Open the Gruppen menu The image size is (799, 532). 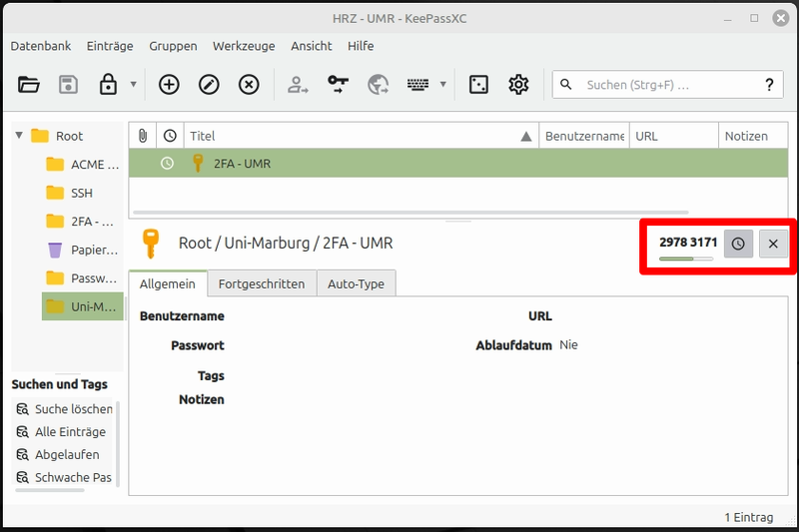point(173,46)
